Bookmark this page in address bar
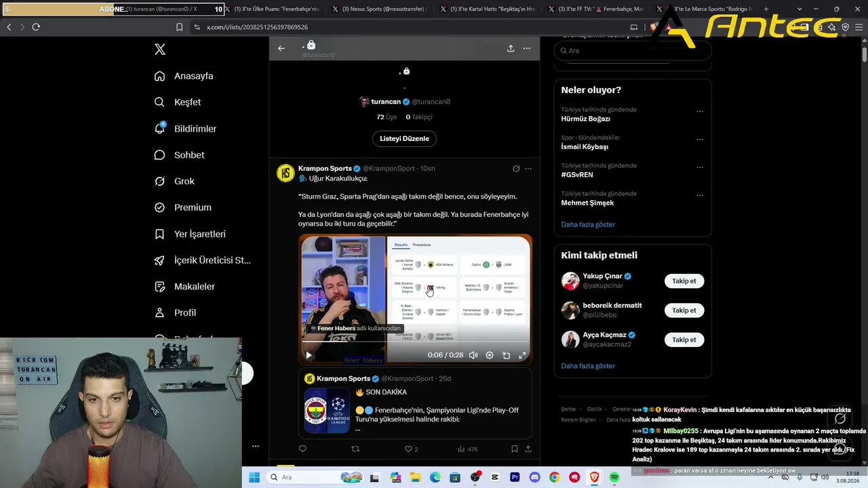This screenshot has width=868, height=488. (180, 27)
